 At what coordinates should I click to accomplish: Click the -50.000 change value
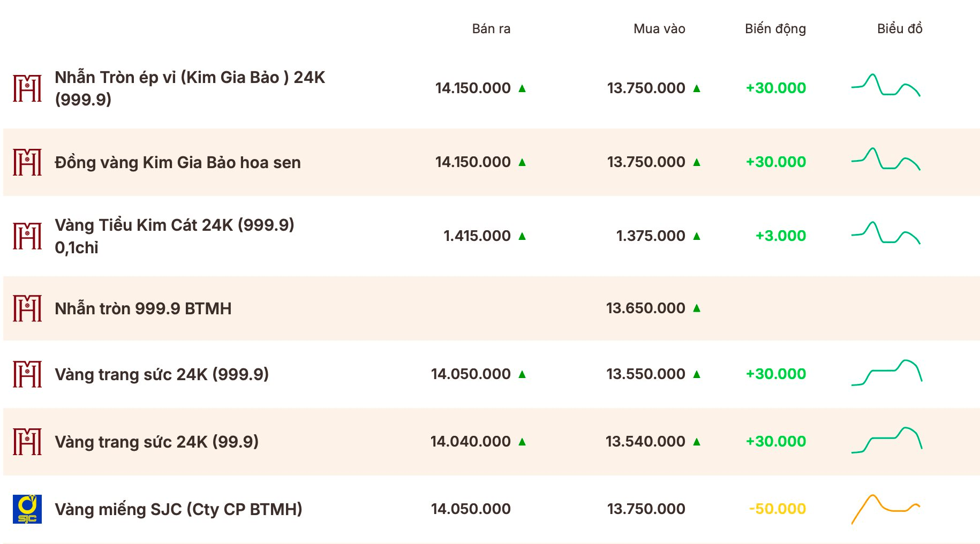click(x=777, y=509)
